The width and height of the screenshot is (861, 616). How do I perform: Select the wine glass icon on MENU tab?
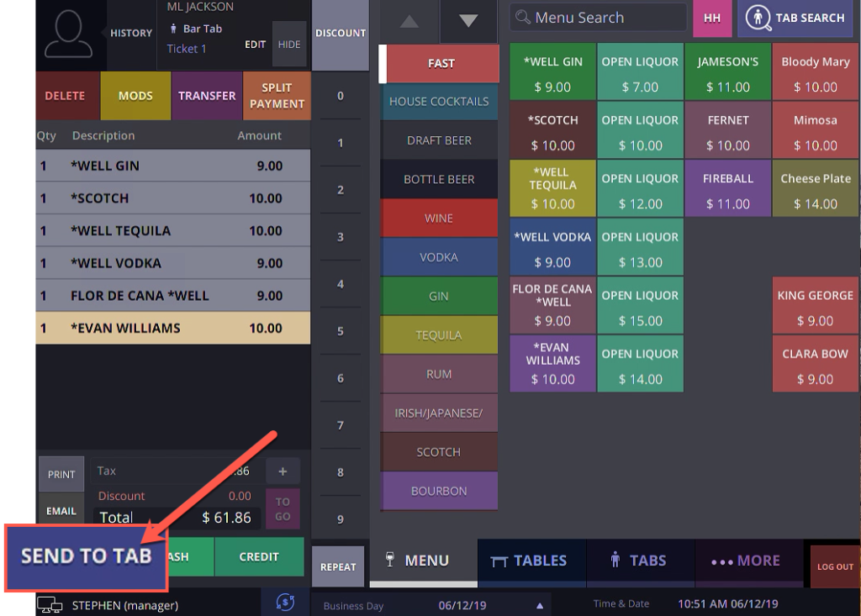pos(390,561)
